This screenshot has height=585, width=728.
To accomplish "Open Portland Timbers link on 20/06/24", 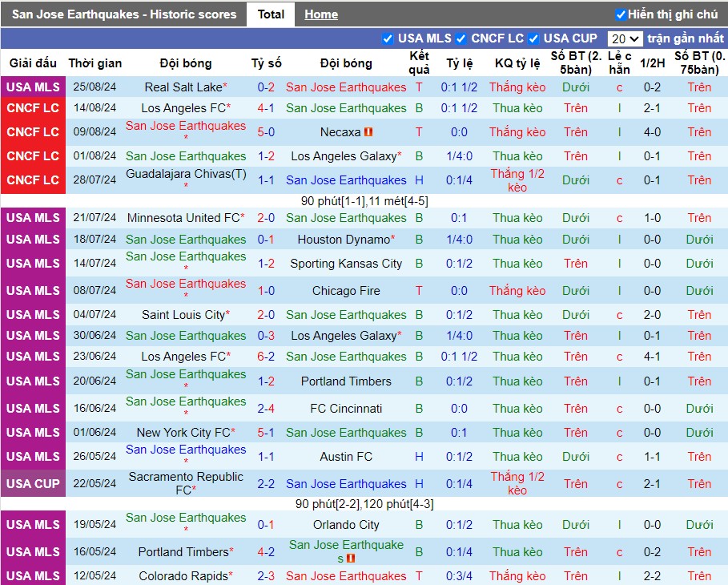I will (x=346, y=381).
